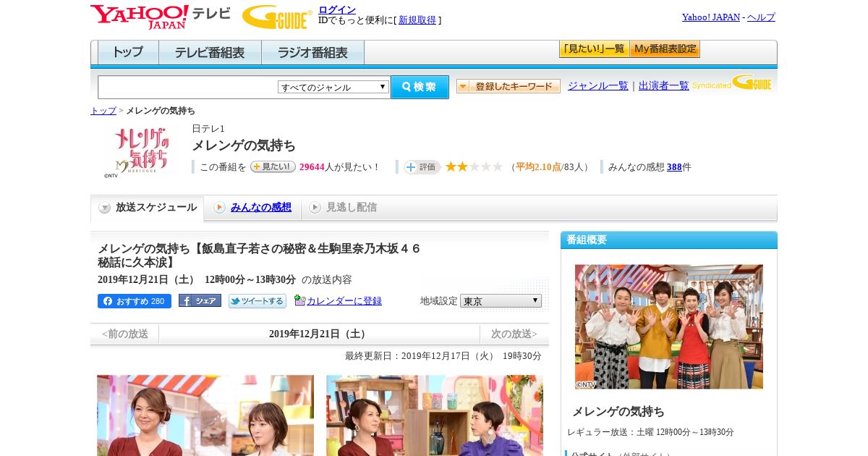Click the blue 検索 search button
The height and width of the screenshot is (456, 868).
pos(420,87)
